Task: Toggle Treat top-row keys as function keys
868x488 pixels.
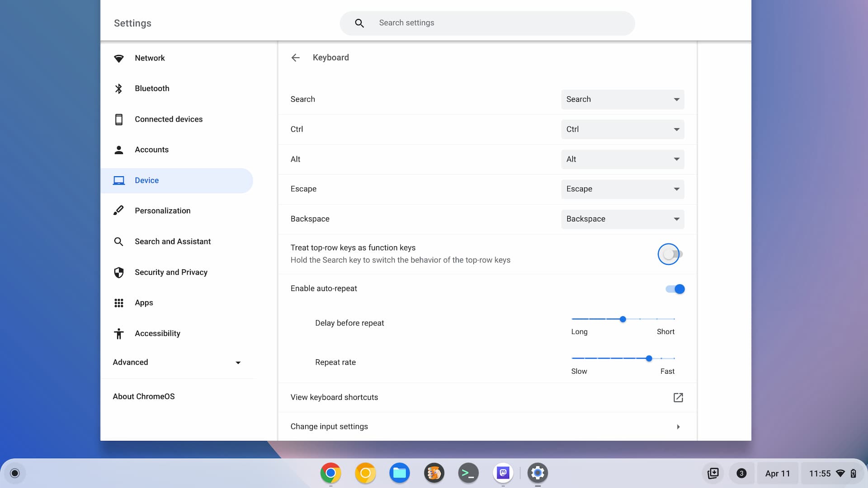Action: [668, 253]
